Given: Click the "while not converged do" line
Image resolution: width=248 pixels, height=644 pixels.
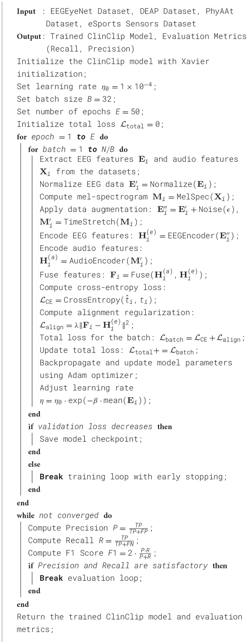Looking at the screenshot, I should tap(64, 515).
